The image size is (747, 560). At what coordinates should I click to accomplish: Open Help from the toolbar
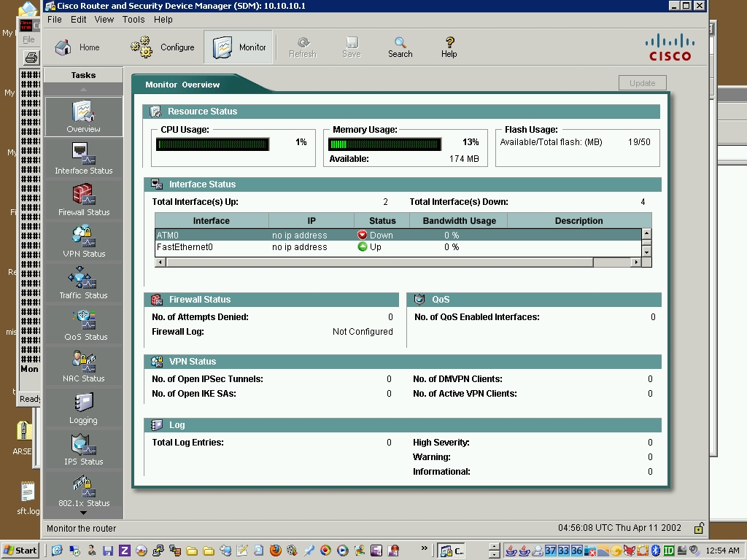coord(449,47)
